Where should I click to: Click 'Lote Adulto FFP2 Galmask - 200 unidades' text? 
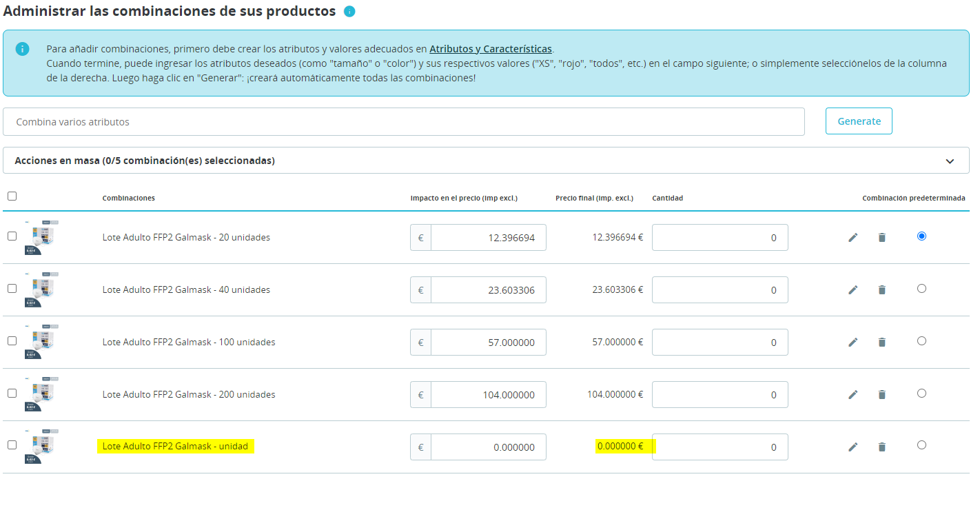point(189,394)
